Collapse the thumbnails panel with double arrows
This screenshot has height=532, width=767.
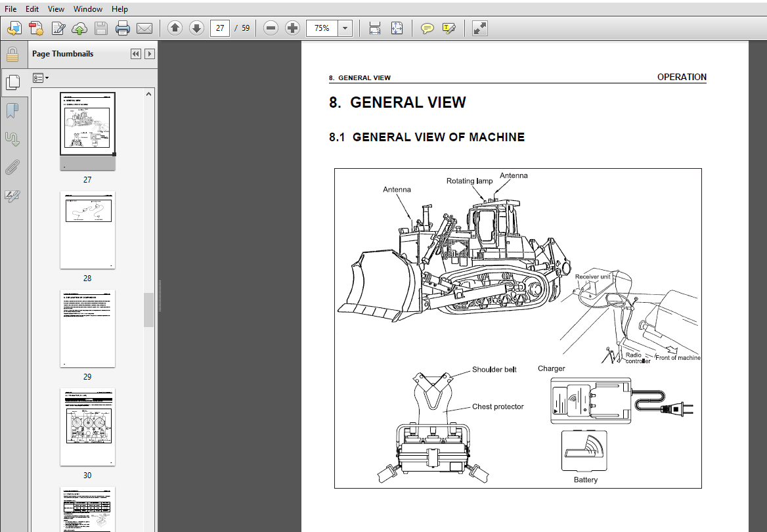pos(135,54)
